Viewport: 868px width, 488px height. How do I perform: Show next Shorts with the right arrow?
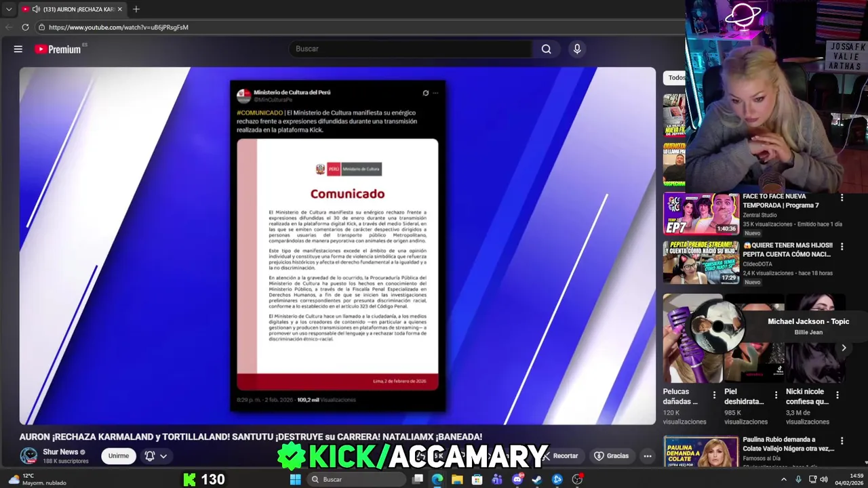pos(844,348)
